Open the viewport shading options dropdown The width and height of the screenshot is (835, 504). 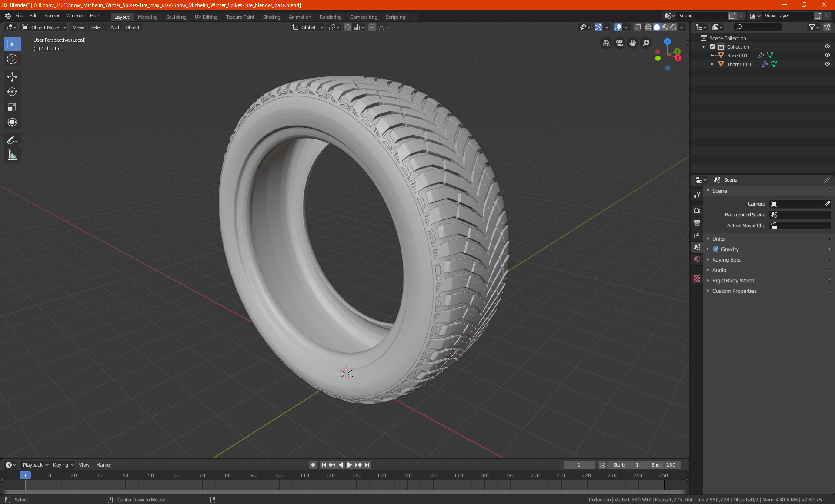681,27
